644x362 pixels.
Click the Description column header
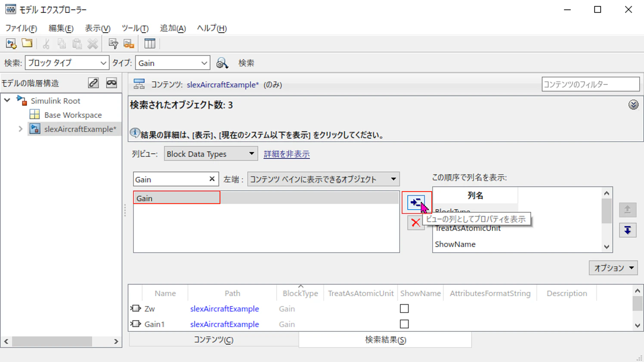tap(567, 293)
